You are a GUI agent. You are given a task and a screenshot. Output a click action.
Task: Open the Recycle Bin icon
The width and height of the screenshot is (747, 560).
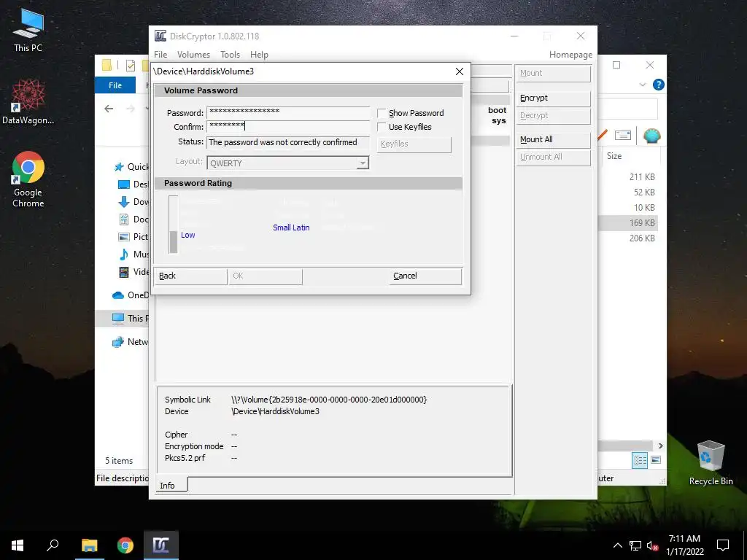point(711,463)
